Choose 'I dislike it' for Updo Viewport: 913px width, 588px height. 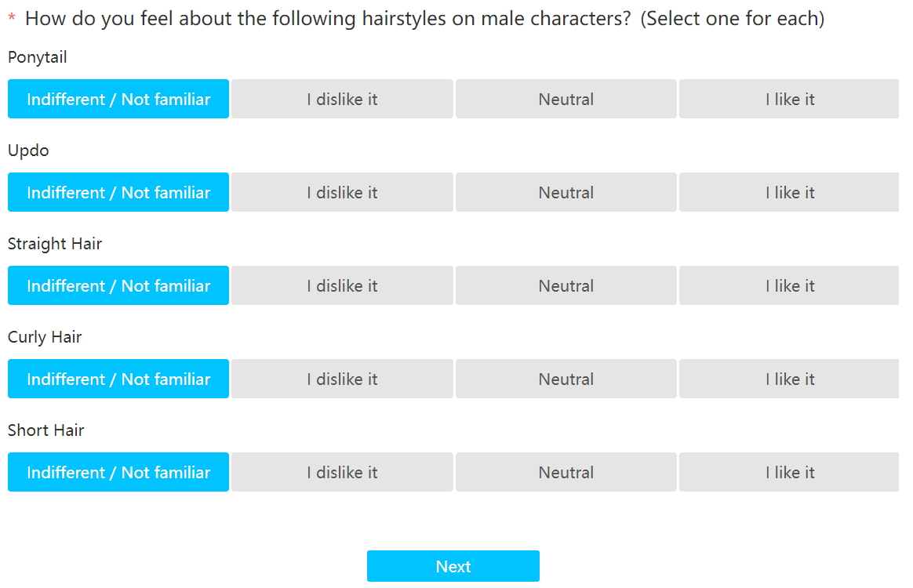pyautogui.click(x=342, y=192)
